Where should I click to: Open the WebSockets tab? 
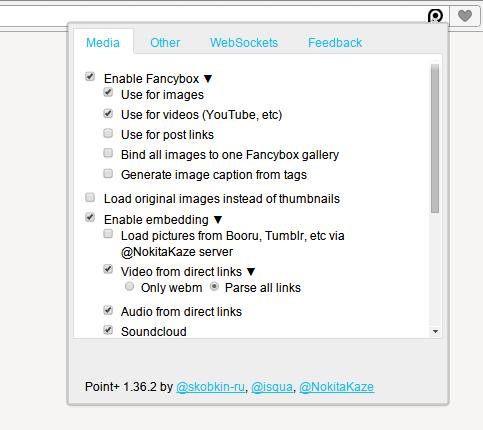(x=244, y=43)
